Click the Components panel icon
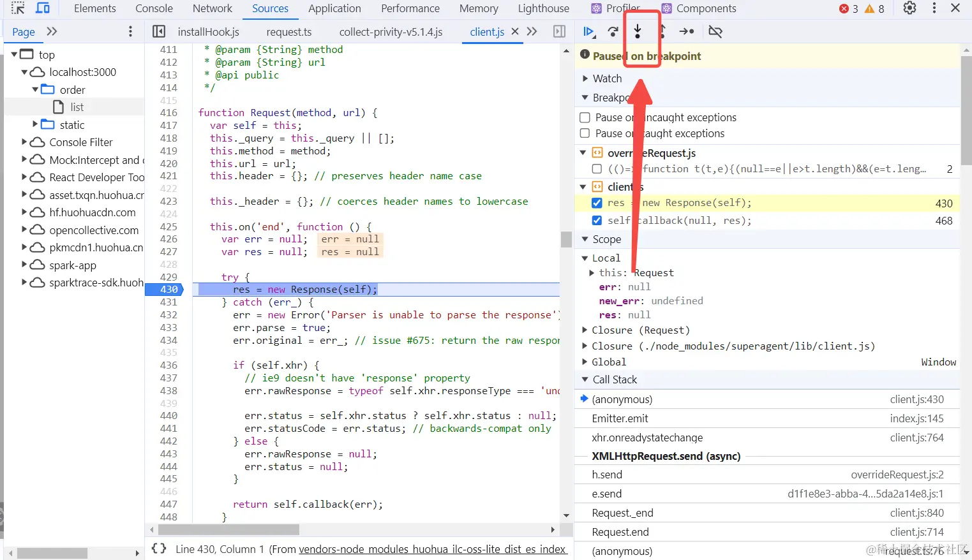This screenshot has height=560, width=972. [666, 8]
